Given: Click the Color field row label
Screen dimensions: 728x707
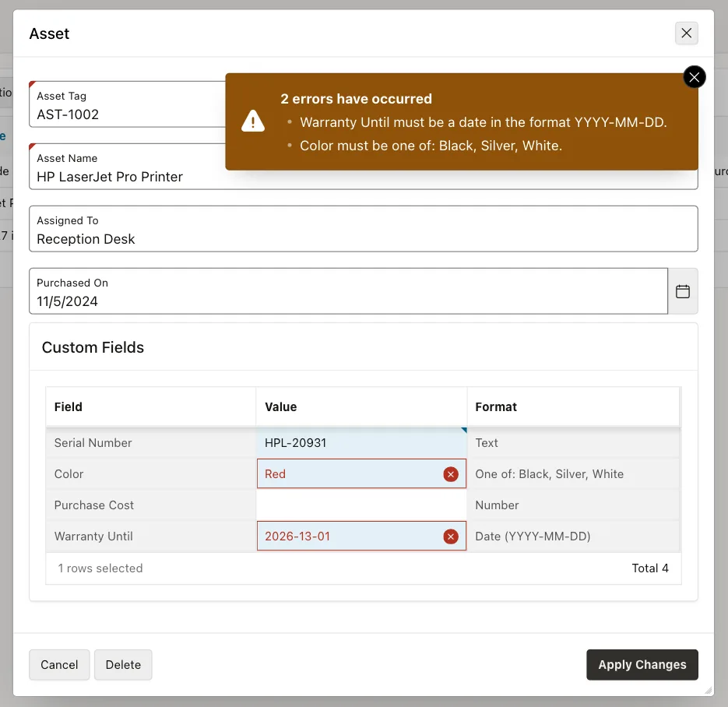Looking at the screenshot, I should click(69, 474).
